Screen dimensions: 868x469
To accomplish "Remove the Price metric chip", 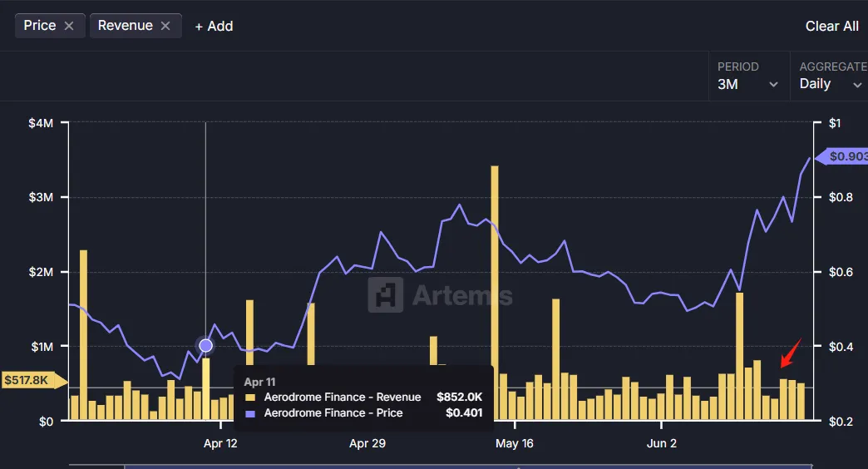I will pyautogui.click(x=69, y=26).
